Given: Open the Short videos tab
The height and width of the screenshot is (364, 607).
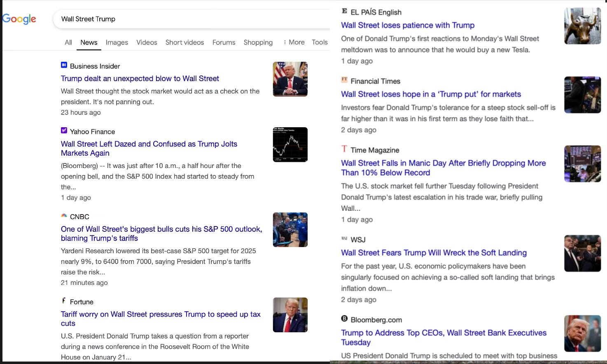Looking at the screenshot, I should coord(184,42).
